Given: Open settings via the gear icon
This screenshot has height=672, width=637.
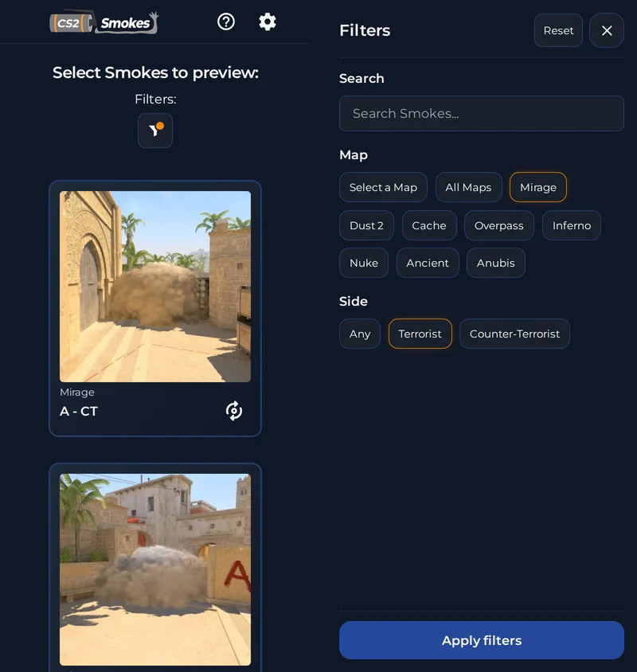Looking at the screenshot, I should pyautogui.click(x=267, y=21).
